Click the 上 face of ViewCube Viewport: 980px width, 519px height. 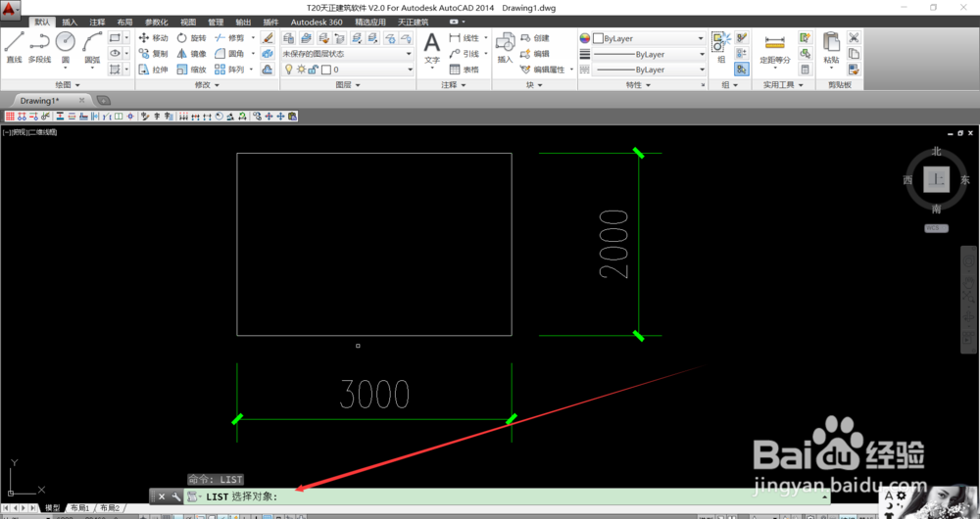(936, 179)
